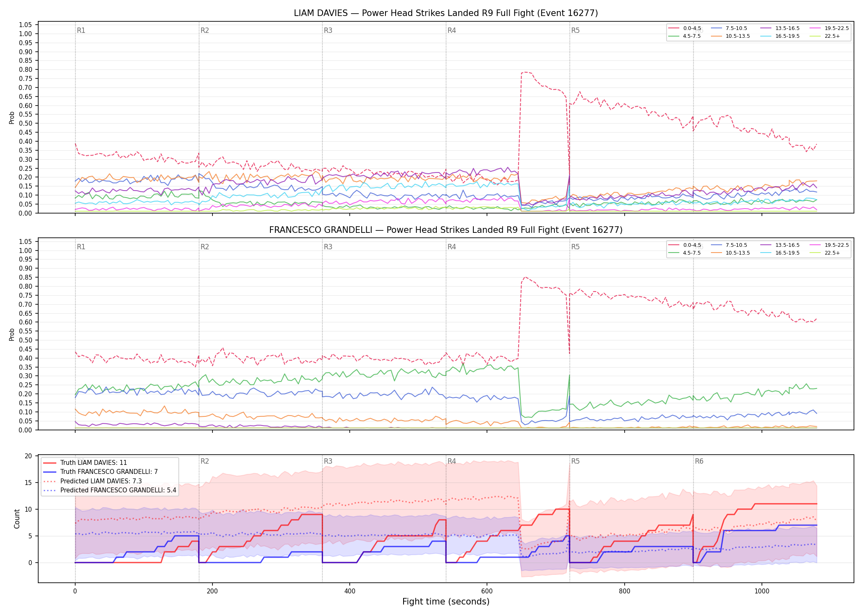Click x-axis tick label 1000 at the bottom

coord(762,591)
